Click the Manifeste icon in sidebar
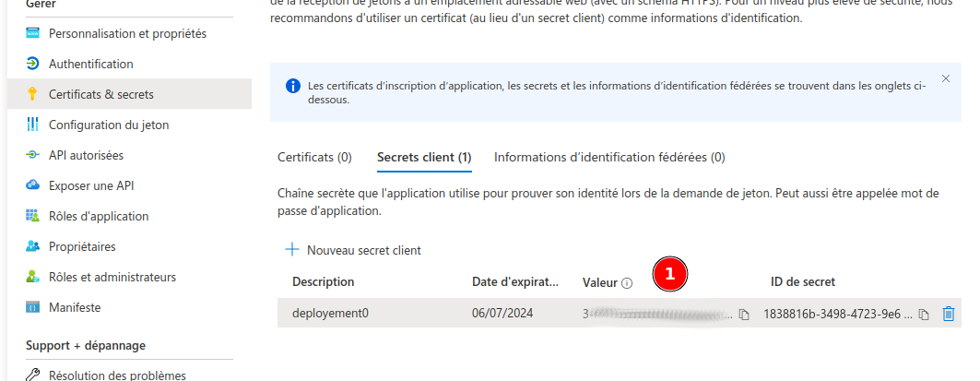This screenshot has width=980, height=381. pos(32,307)
